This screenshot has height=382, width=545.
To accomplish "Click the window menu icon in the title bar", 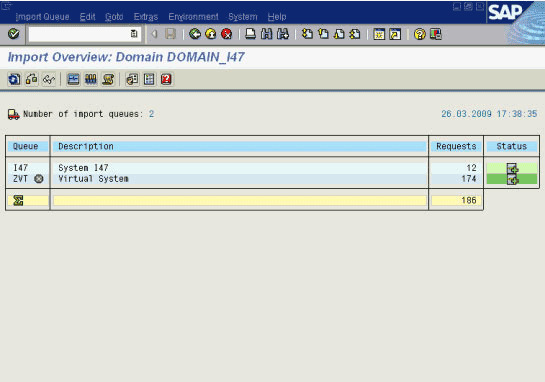I will point(7,6).
